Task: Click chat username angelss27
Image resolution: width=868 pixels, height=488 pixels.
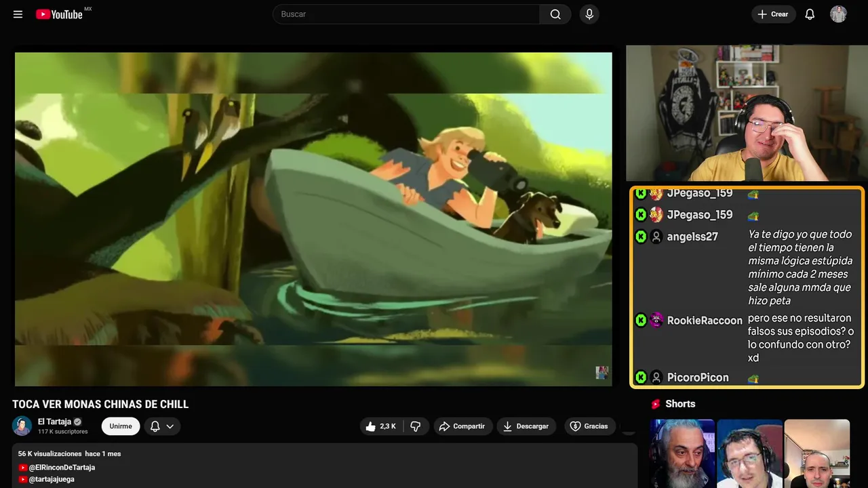Action: coord(692,237)
